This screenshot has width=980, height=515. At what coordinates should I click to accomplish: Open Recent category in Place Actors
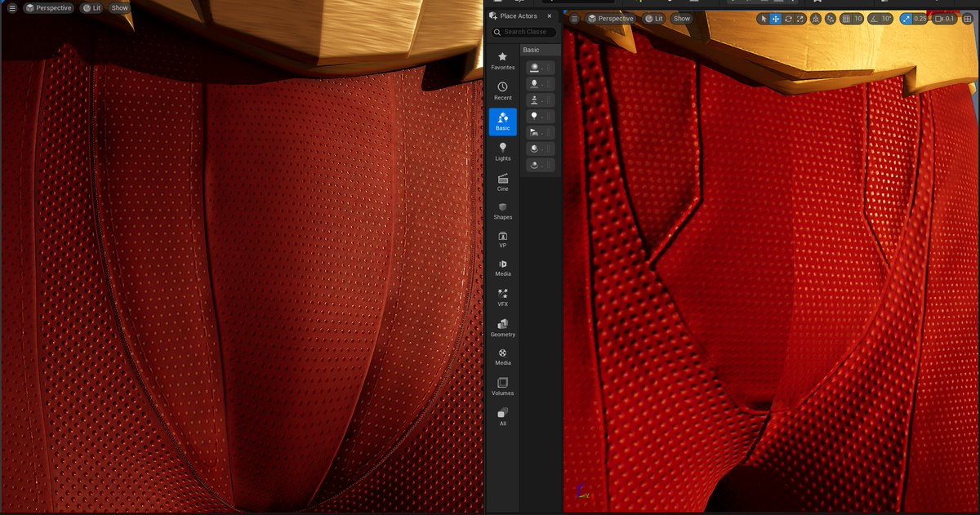(502, 91)
